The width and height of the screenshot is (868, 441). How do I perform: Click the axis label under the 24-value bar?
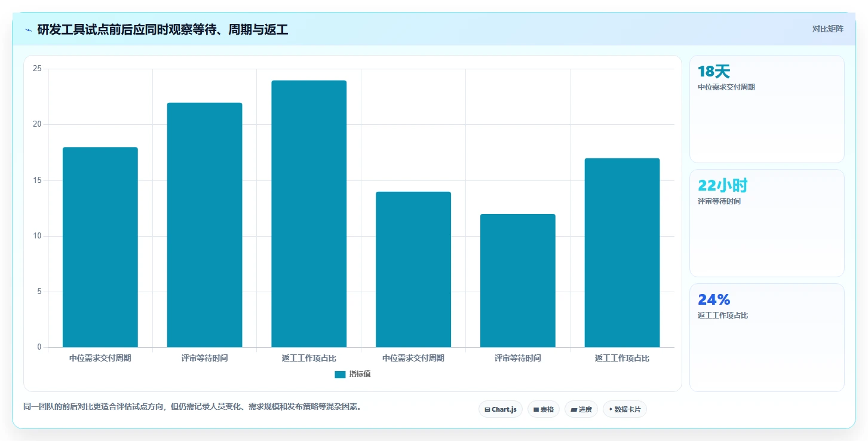309,359
